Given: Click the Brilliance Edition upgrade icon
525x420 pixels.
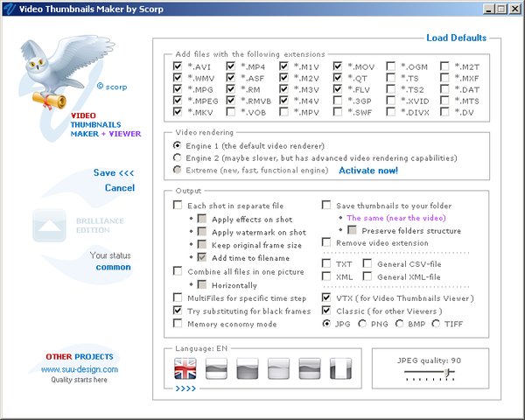Looking at the screenshot, I should coord(49,226).
